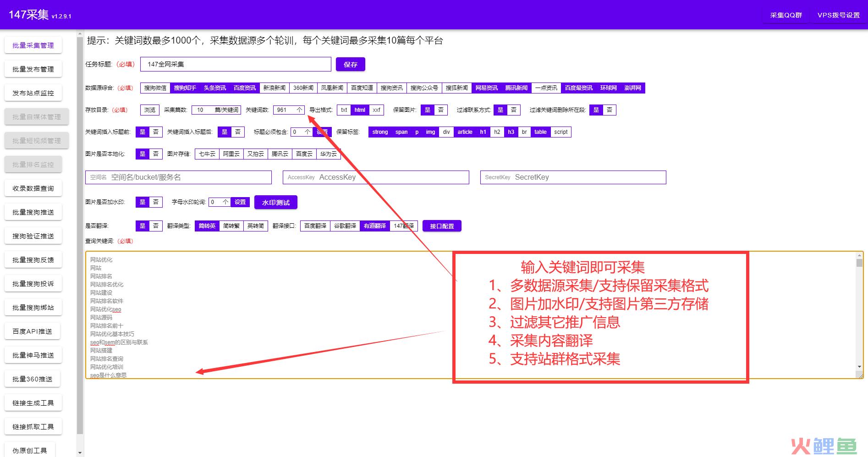Image resolution: width=868 pixels, height=457 pixels.
Task: Click the 关键词数 stepper field
Action: point(289,110)
